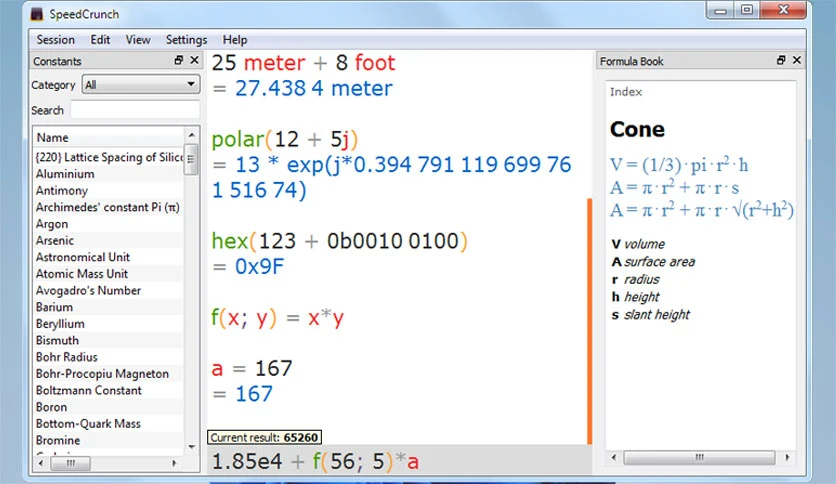The image size is (836, 484).
Task: Select Bottom-Quark Mass constant
Action: tap(109, 424)
